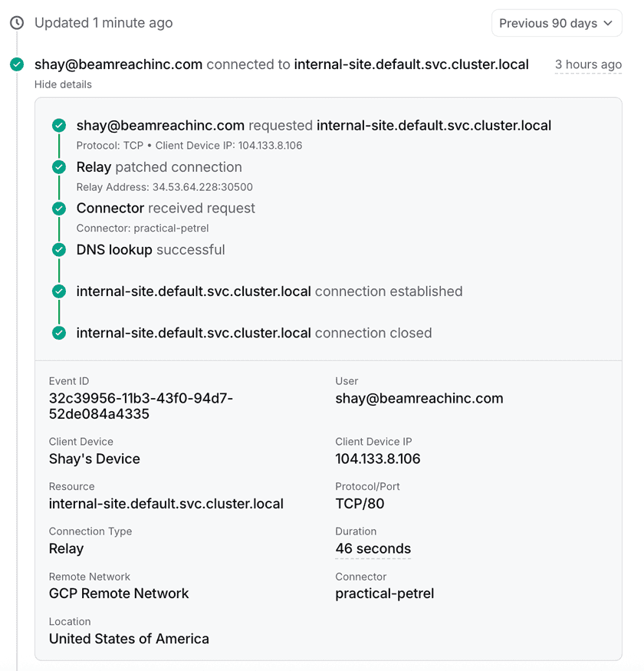Click the Shay's Device client value

click(94, 459)
